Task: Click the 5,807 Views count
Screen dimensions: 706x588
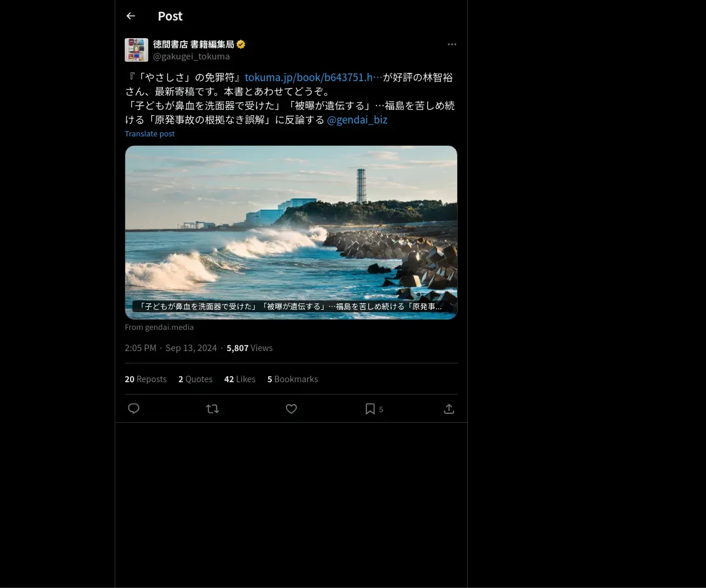Action: tap(249, 348)
